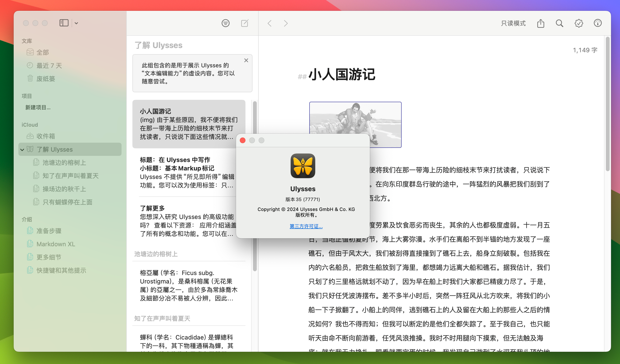This screenshot has width=620, height=364.
Task: Open 准备步骤 introduction sheet
Action: tap(70, 231)
